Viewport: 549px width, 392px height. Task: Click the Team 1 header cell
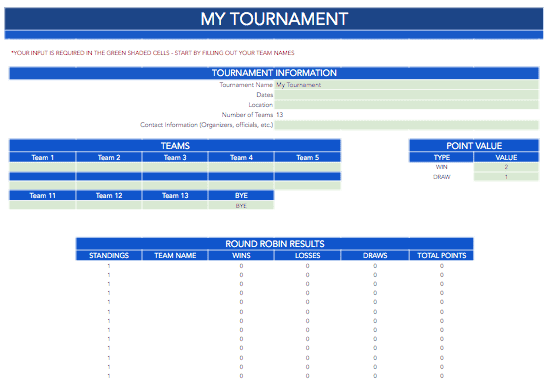[42, 158]
